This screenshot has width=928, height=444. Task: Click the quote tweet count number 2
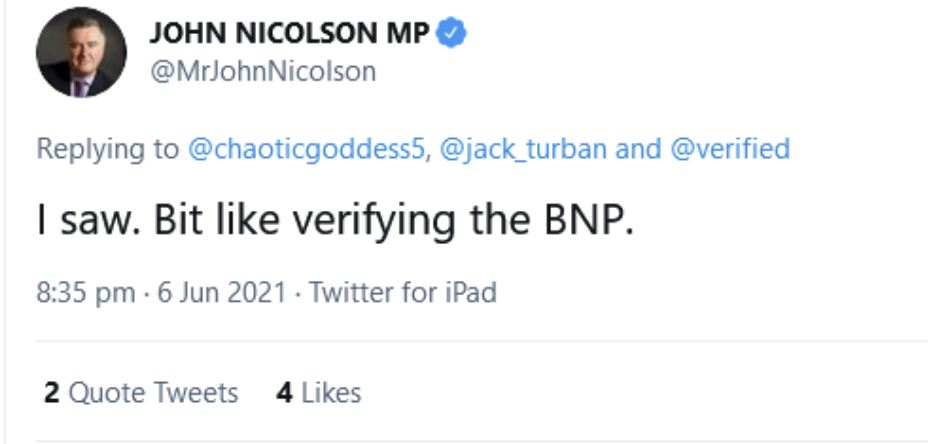[51, 392]
